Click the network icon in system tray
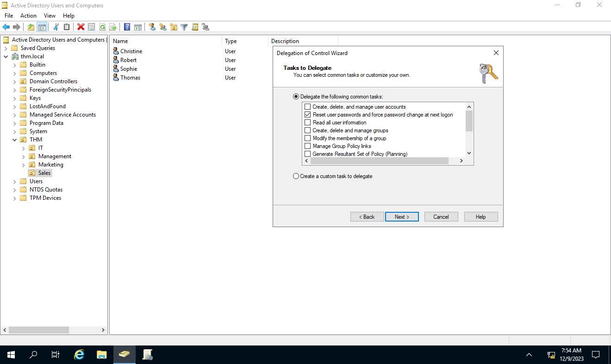The image size is (611, 364). [x=551, y=355]
